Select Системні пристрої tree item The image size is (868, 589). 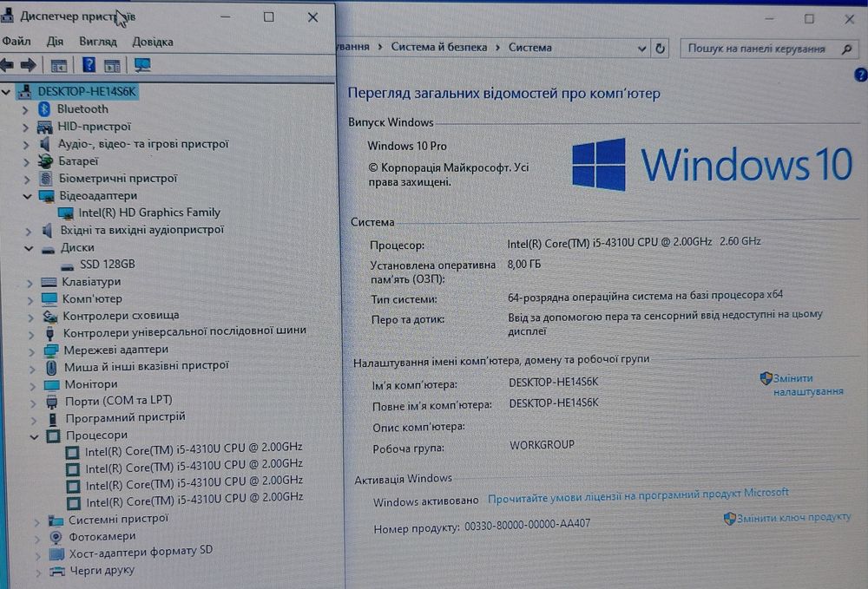pyautogui.click(x=118, y=520)
